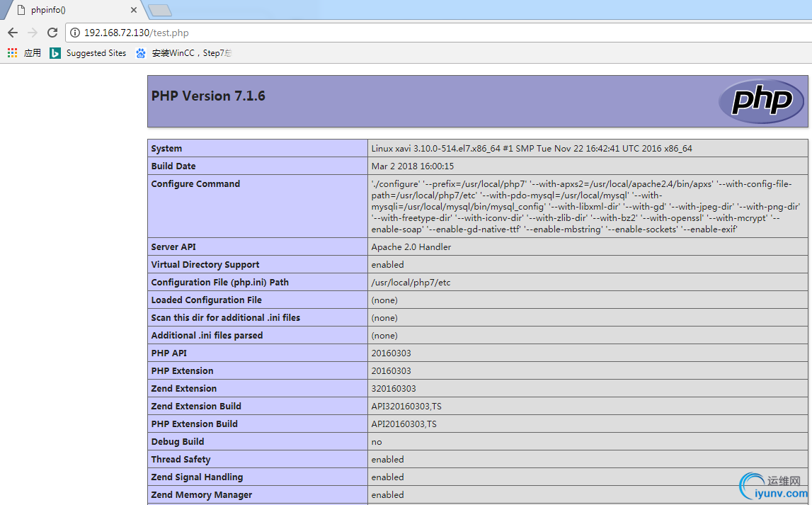Select the Thread Safety label
The height and width of the screenshot is (505, 812).
coord(181,459)
